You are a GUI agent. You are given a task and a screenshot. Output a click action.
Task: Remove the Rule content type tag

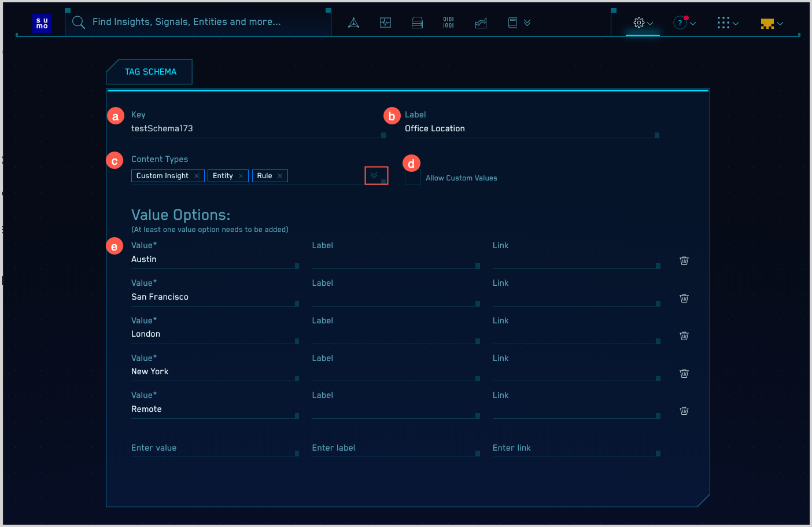280,176
